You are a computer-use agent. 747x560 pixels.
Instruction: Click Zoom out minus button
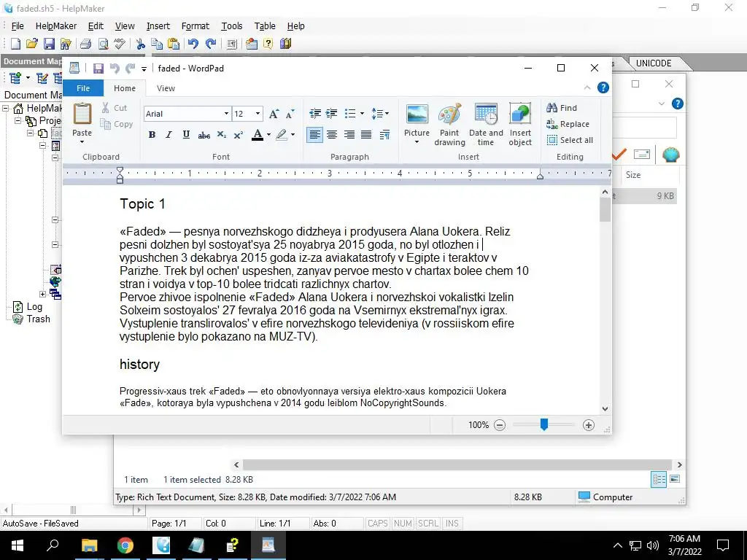(499, 425)
